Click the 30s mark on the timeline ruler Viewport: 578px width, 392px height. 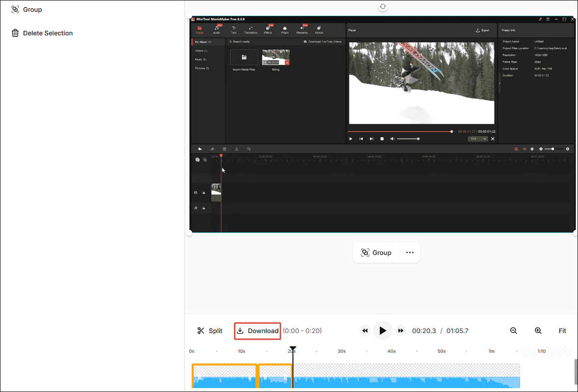point(341,351)
